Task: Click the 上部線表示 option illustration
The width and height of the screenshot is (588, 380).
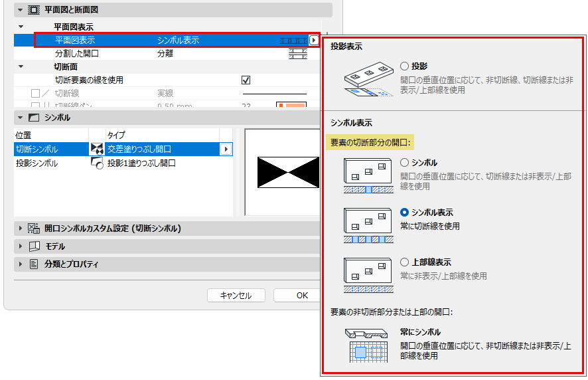Action: (x=368, y=275)
